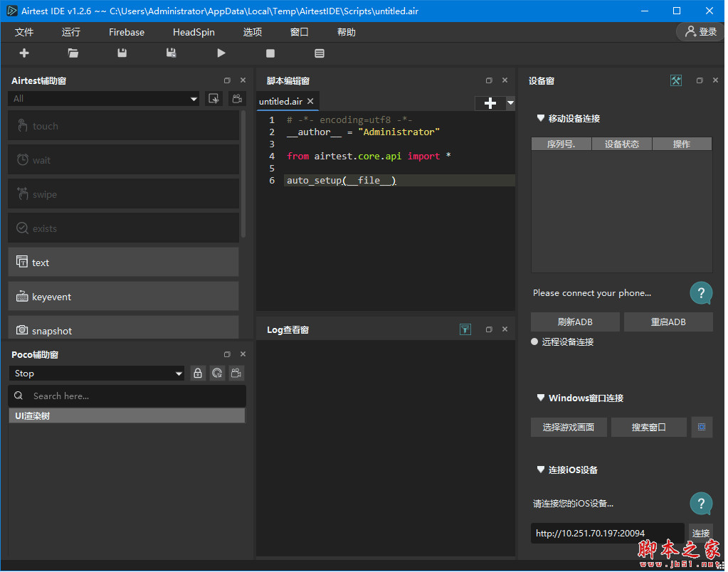
Task: Open script using the folder icon
Action: [73, 53]
